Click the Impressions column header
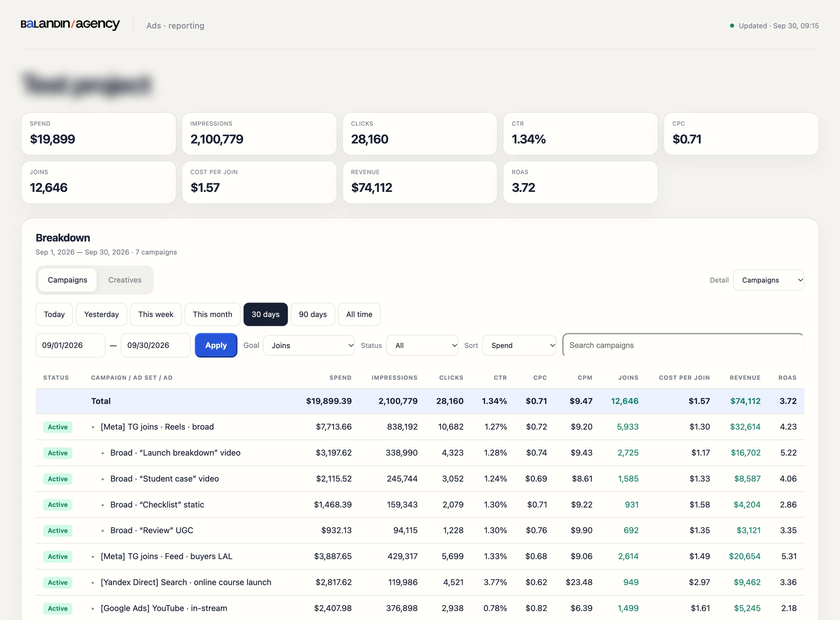 (x=394, y=378)
